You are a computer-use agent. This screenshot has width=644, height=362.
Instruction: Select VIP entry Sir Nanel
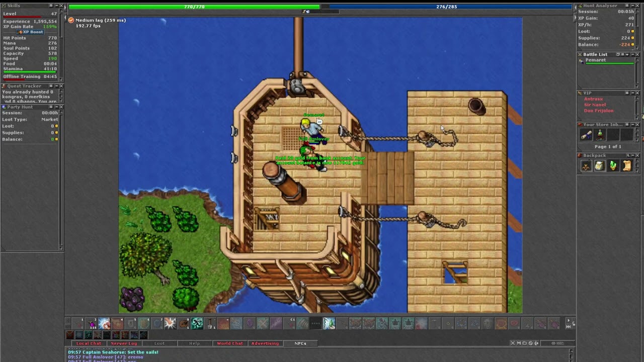(x=595, y=105)
